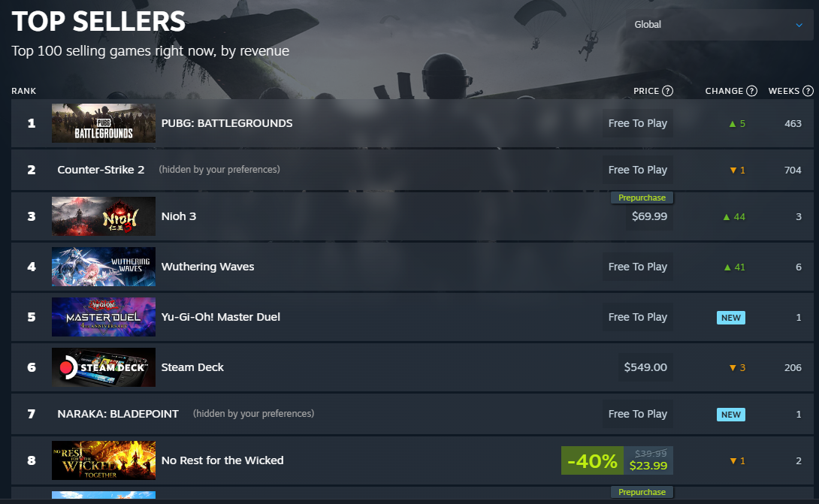Screen dimensions: 819x504
Task: Click the -40% discount badge
Action: pos(592,460)
